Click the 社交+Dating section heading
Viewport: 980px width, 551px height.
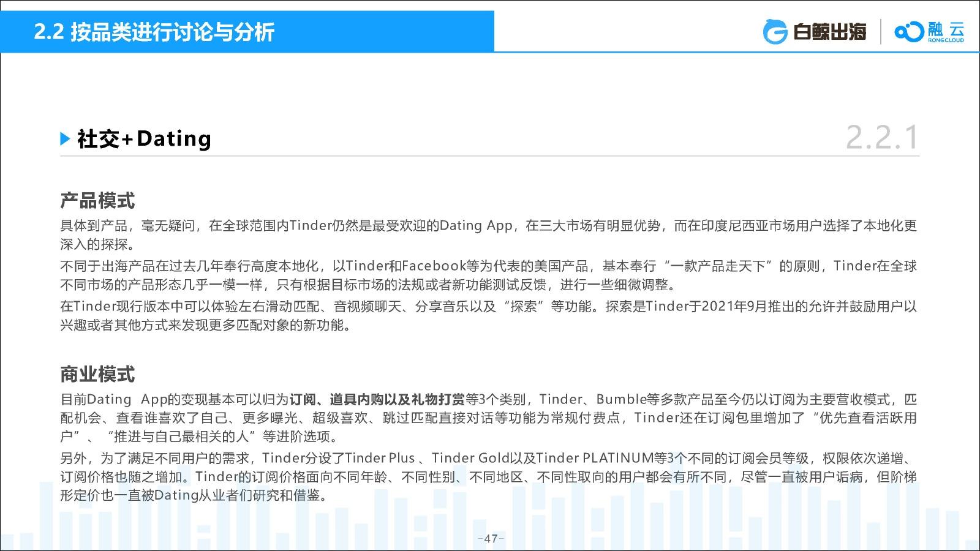coord(144,139)
